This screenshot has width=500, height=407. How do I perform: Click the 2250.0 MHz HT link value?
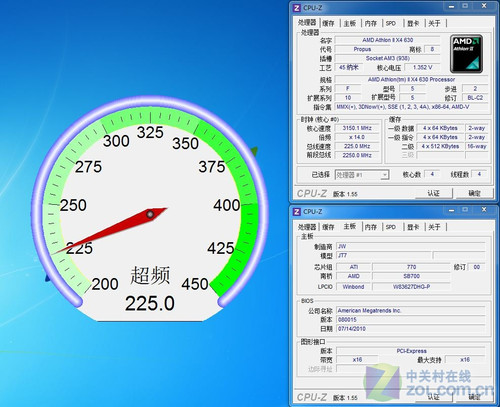point(357,155)
